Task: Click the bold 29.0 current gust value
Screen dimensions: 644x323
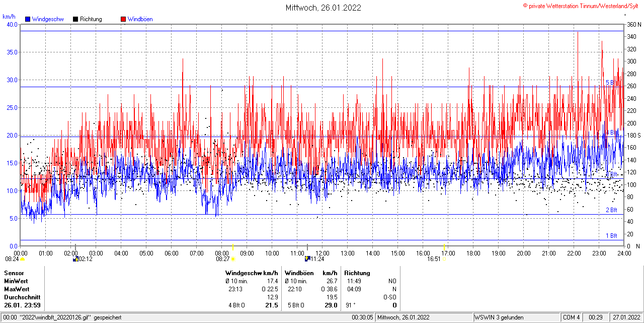Action: (331, 305)
